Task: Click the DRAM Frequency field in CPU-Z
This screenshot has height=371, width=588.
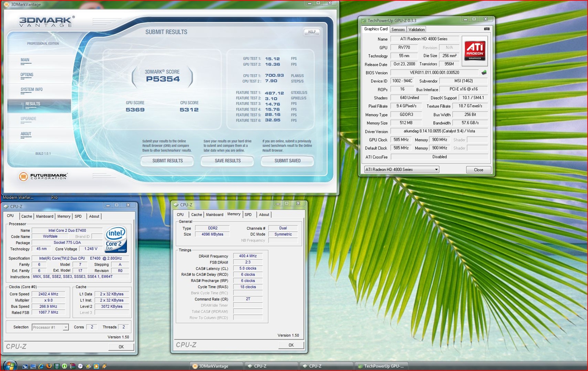Action: (x=248, y=256)
